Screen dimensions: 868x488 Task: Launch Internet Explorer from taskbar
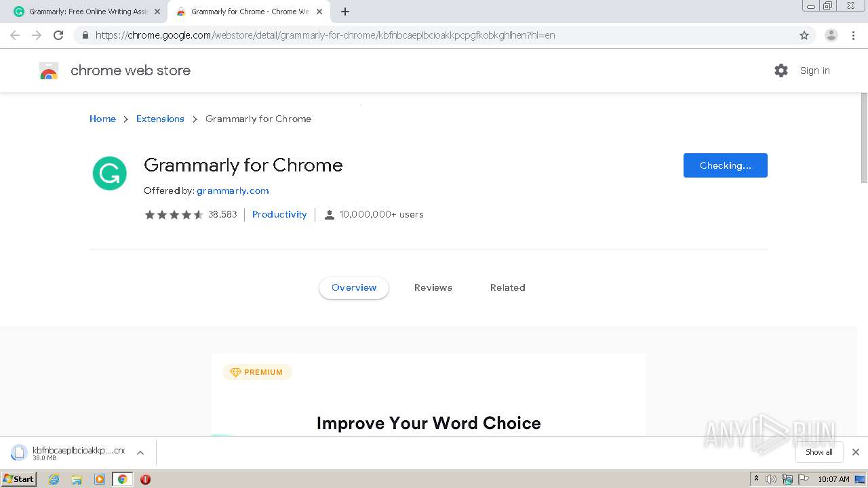pyautogui.click(x=54, y=479)
